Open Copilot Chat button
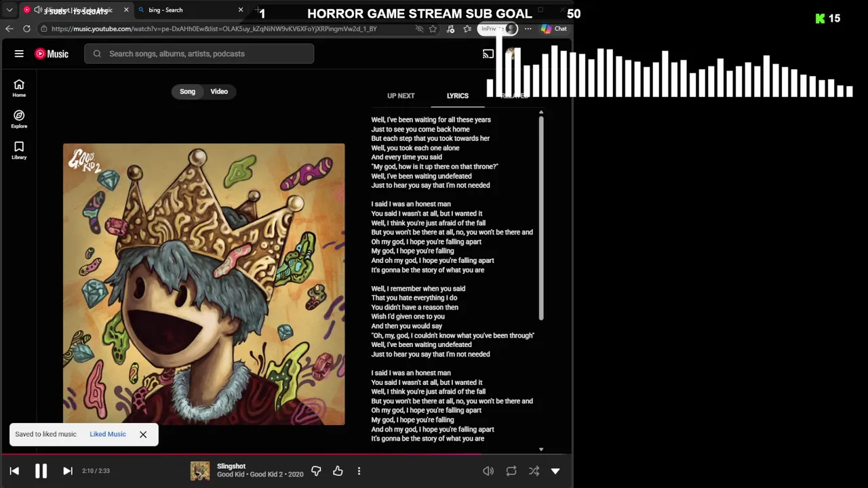 [x=554, y=28]
